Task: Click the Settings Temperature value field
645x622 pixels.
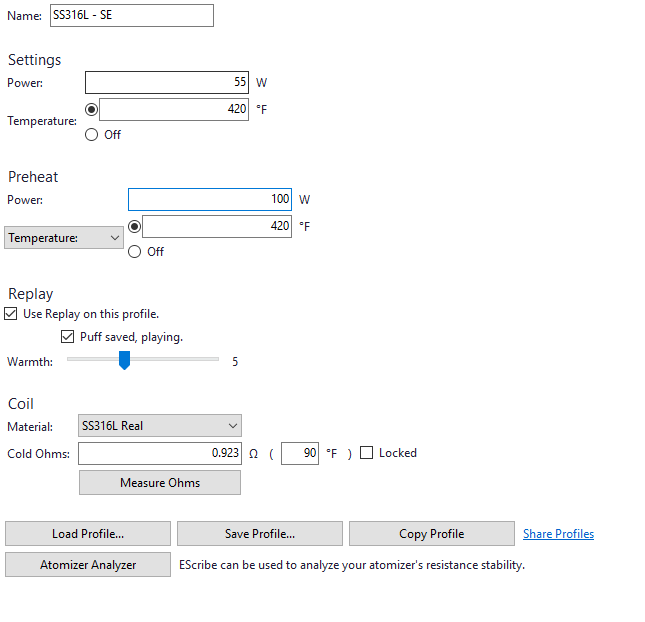Action: (173, 109)
